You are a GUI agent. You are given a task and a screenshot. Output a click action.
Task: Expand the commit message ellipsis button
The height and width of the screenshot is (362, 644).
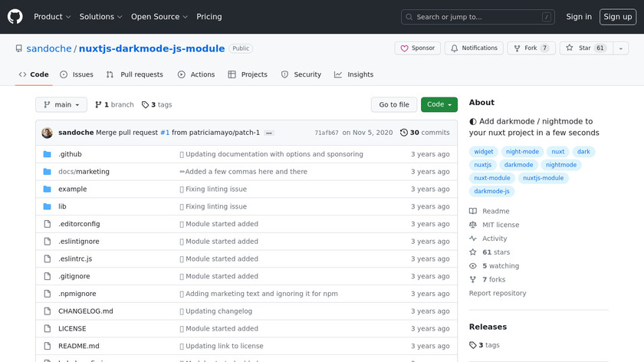pos(269,133)
